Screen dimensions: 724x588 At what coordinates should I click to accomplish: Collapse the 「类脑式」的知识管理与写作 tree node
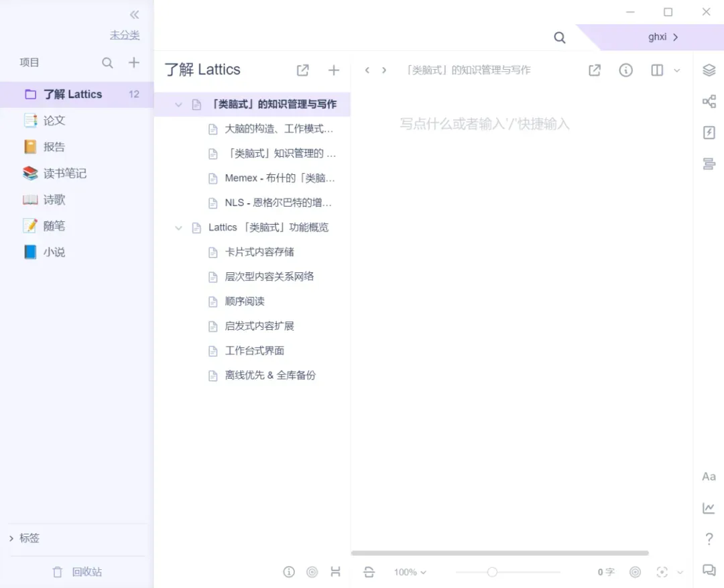tap(178, 105)
